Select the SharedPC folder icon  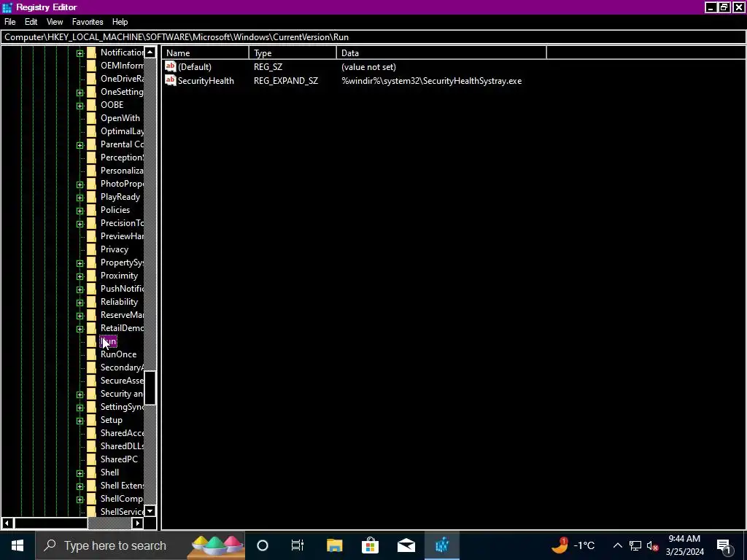click(x=91, y=459)
